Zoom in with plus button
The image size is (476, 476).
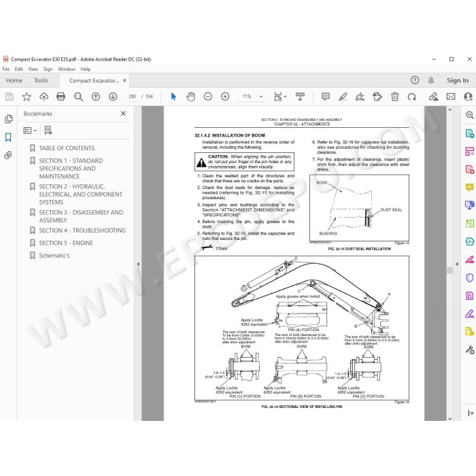[x=225, y=97]
